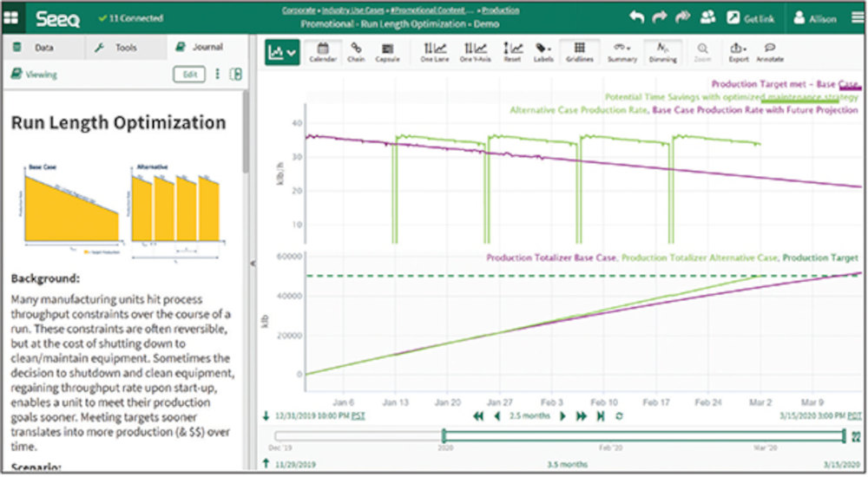Toggle Calendar time in toolbar
This screenshot has height=477, width=868.
pos(323,52)
